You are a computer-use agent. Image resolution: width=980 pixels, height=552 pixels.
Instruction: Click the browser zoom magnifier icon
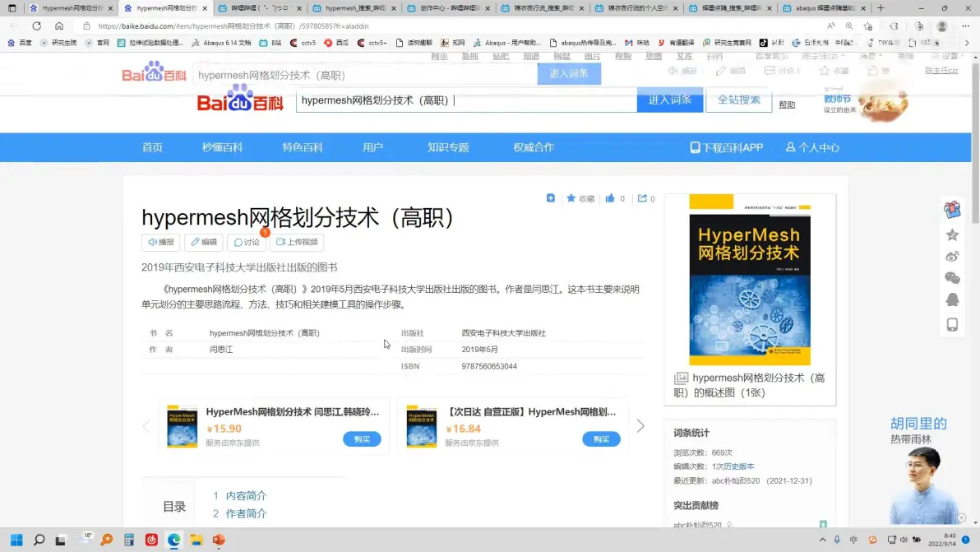coord(848,26)
